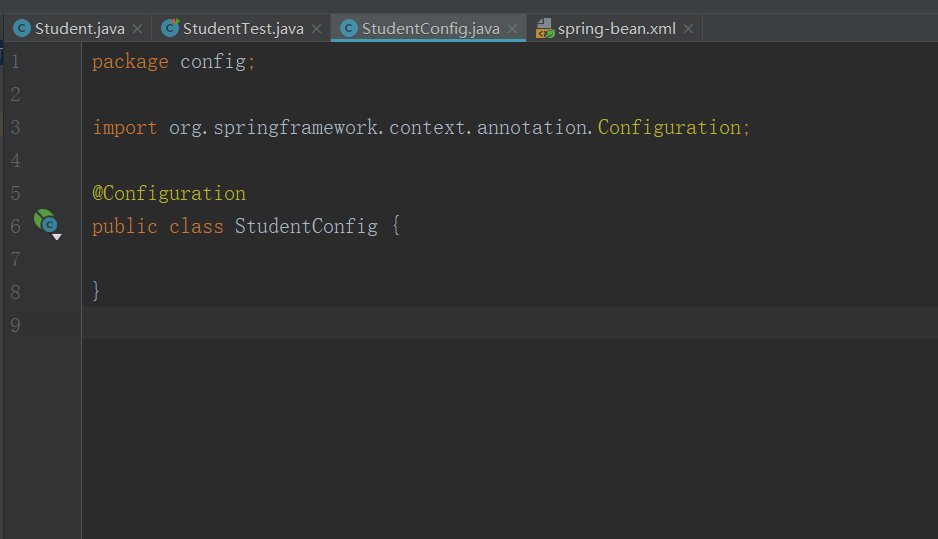The image size is (938, 539).
Task: Place cursor on StudentConfig class name
Action: coord(306,226)
